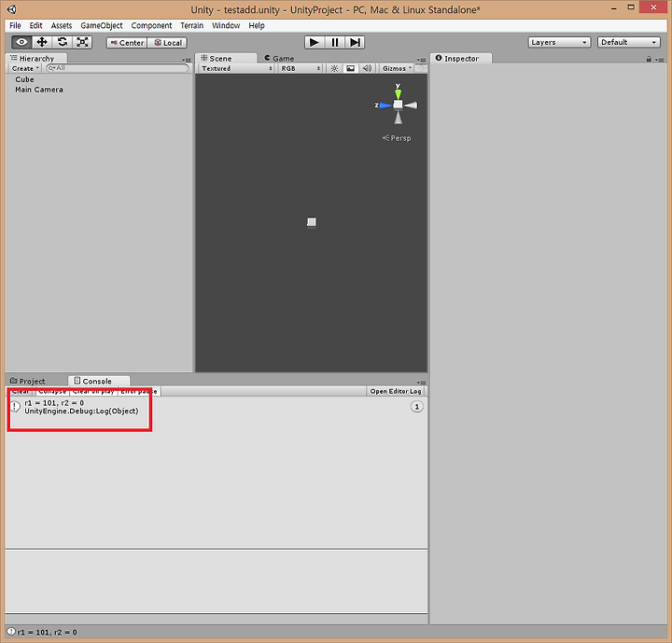The width and height of the screenshot is (672, 643).
Task: Click the center cube of the scene gizmo
Action: 399,105
